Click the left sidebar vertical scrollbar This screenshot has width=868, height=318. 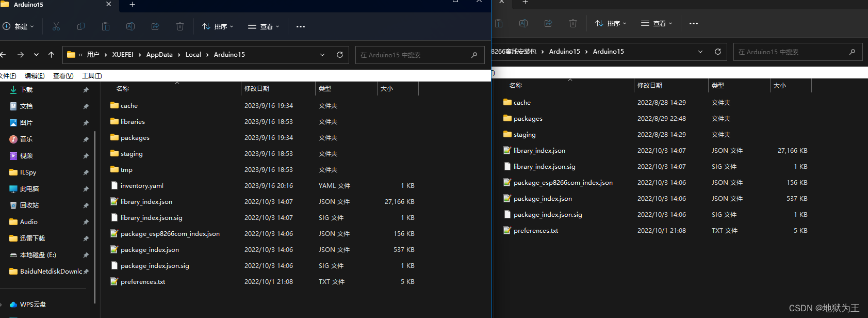tap(95, 217)
